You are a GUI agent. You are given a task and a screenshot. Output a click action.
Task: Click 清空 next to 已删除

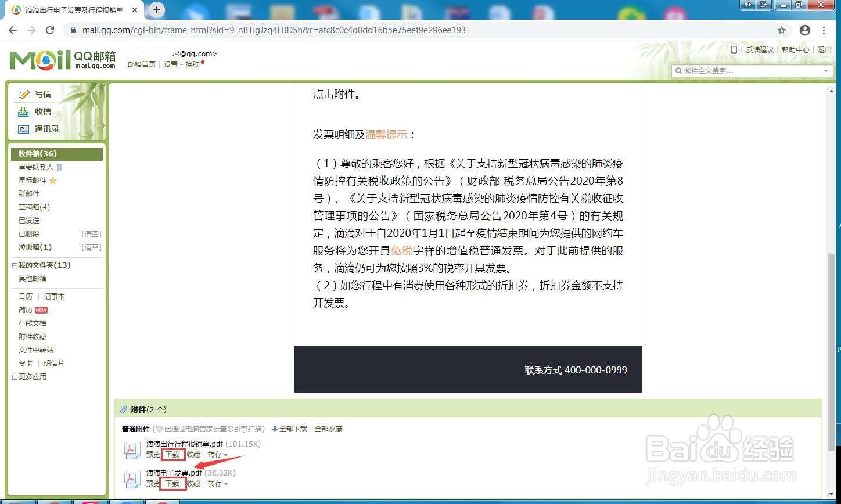91,234
